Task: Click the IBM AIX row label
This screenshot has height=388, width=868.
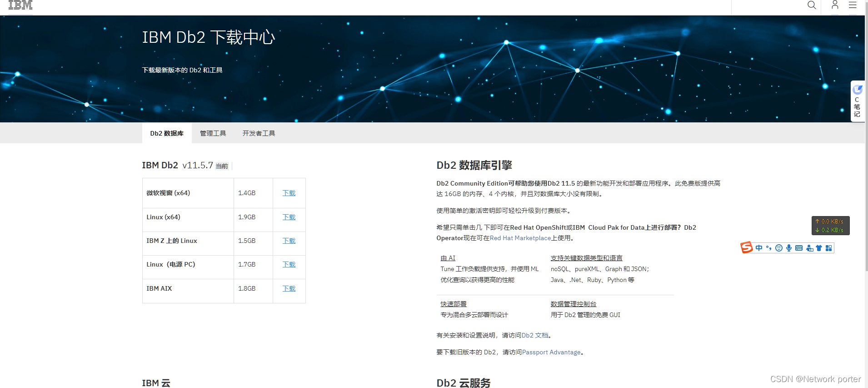Action: (x=159, y=288)
